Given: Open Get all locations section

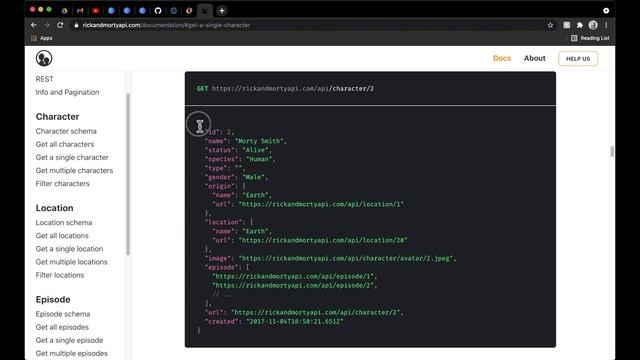Looking at the screenshot, I should (x=62, y=236).
